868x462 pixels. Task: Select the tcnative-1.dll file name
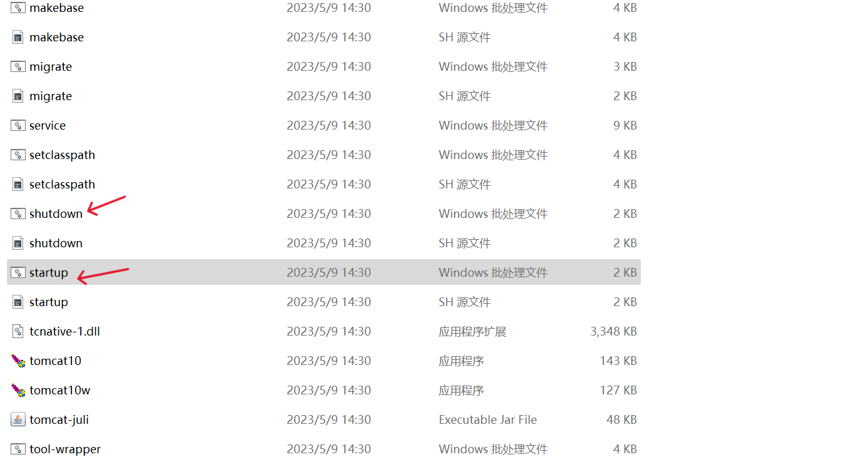[64, 332]
